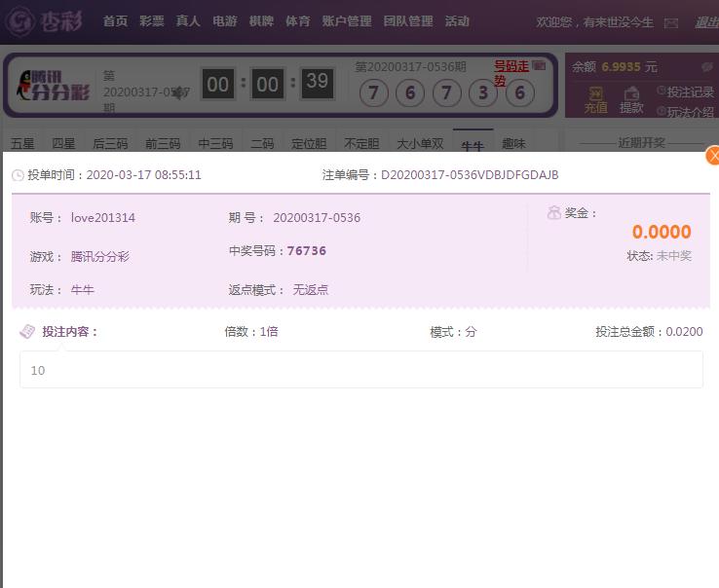Close the bet detail popup
Image resolution: width=719 pixels, height=588 pixels.
click(x=712, y=156)
